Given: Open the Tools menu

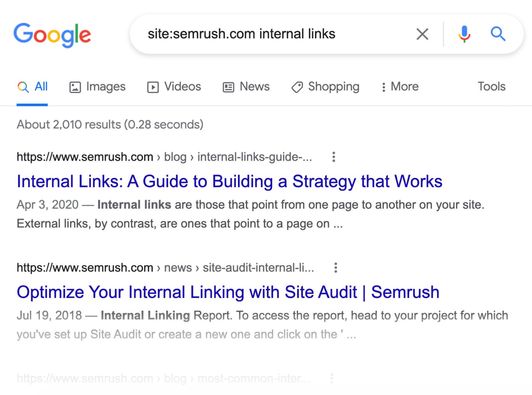Looking at the screenshot, I should coord(491,87).
